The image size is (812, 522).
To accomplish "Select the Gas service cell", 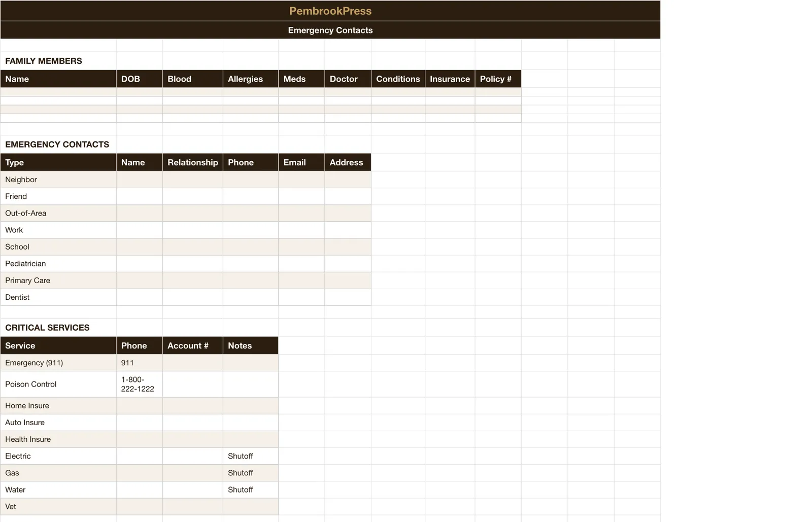I will [x=58, y=472].
